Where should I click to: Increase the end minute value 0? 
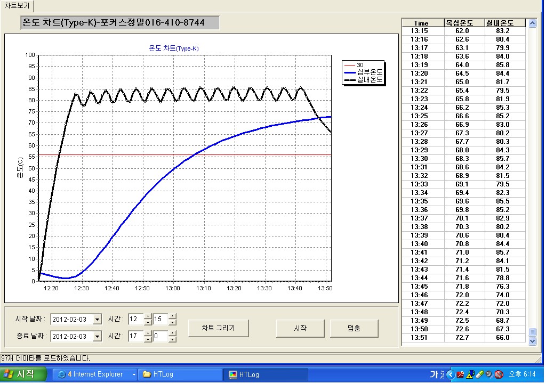tap(172, 333)
